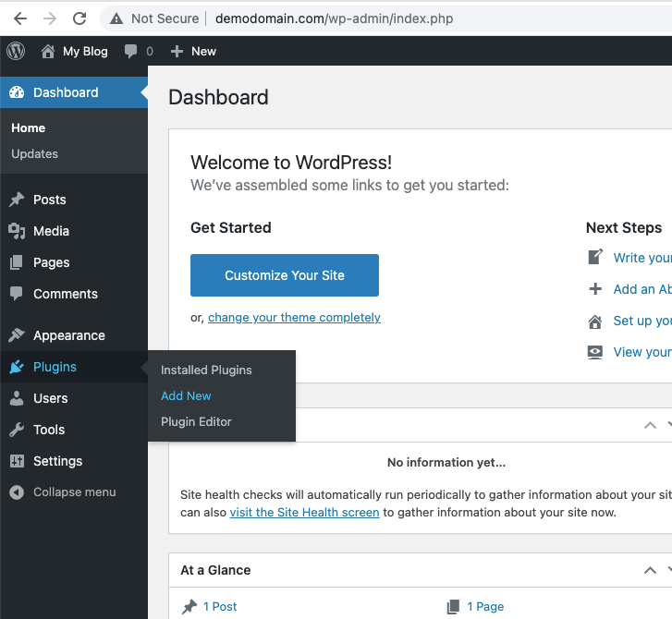Click the Tools wrench icon
This screenshot has height=619, width=672.
click(x=17, y=430)
